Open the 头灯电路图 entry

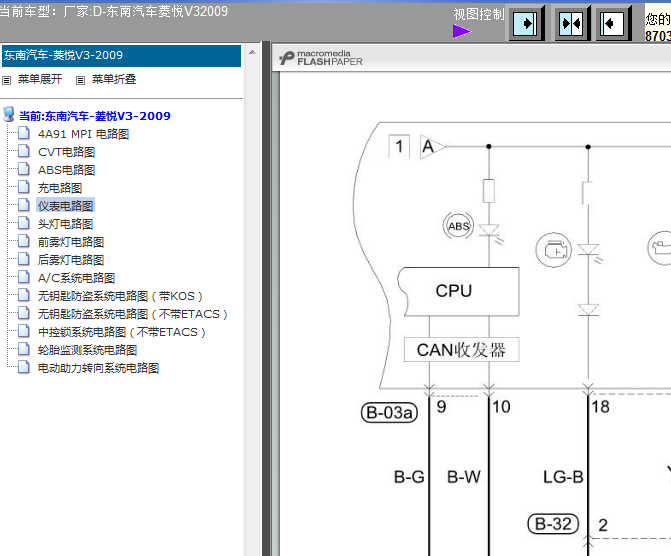(x=65, y=224)
